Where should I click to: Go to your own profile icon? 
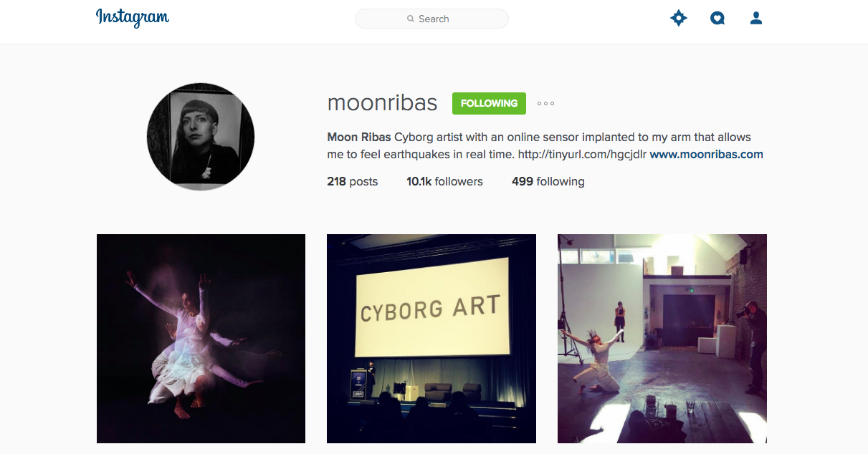(x=756, y=19)
